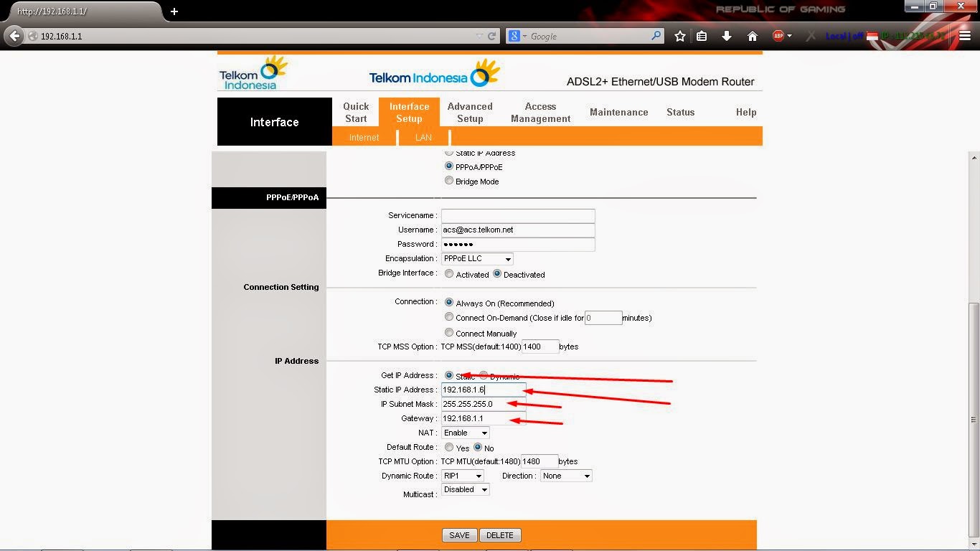Screen dimensions: 980x551
Task: Click the Password field
Action: click(x=518, y=244)
